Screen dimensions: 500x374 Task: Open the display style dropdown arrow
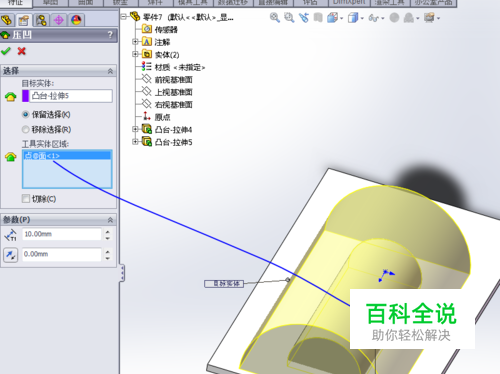pos(362,18)
